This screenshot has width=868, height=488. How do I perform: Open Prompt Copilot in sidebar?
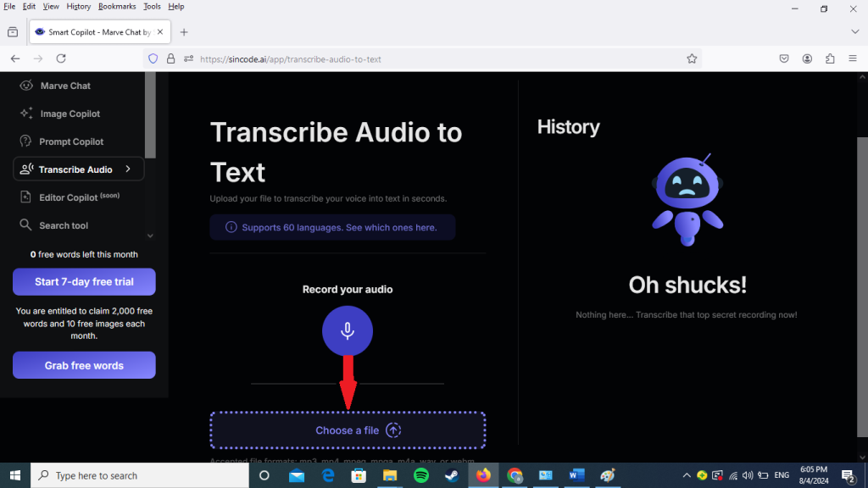(71, 141)
